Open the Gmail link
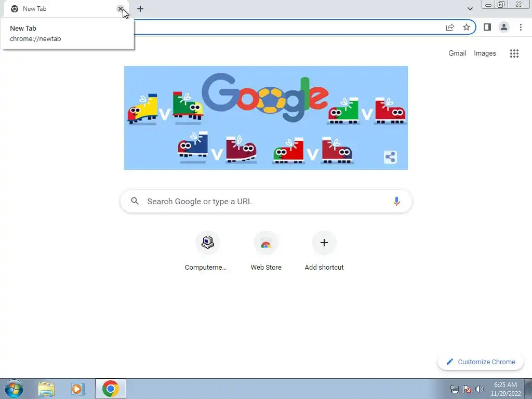 click(457, 54)
